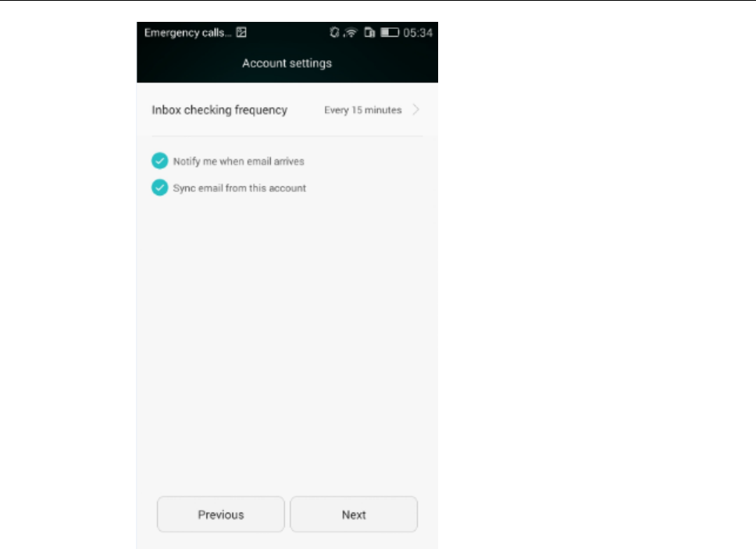Tap the empty gray area below sync option
The image size is (756, 549).
pyautogui.click(x=287, y=337)
